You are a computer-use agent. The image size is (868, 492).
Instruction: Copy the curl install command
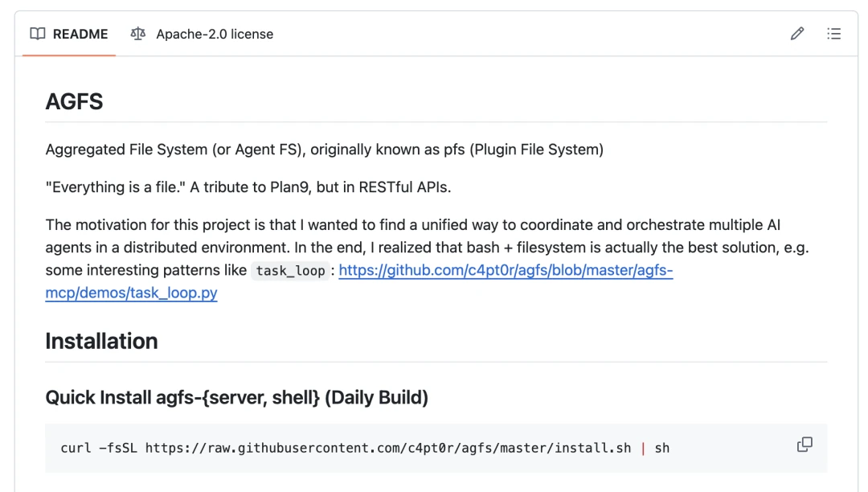804,445
